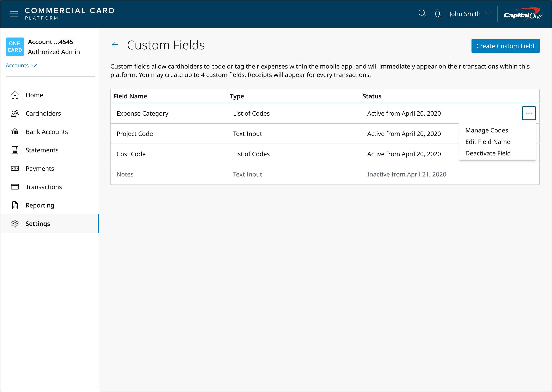The width and height of the screenshot is (552, 392).
Task: Select the Home icon in the sidebar
Action: (15, 95)
